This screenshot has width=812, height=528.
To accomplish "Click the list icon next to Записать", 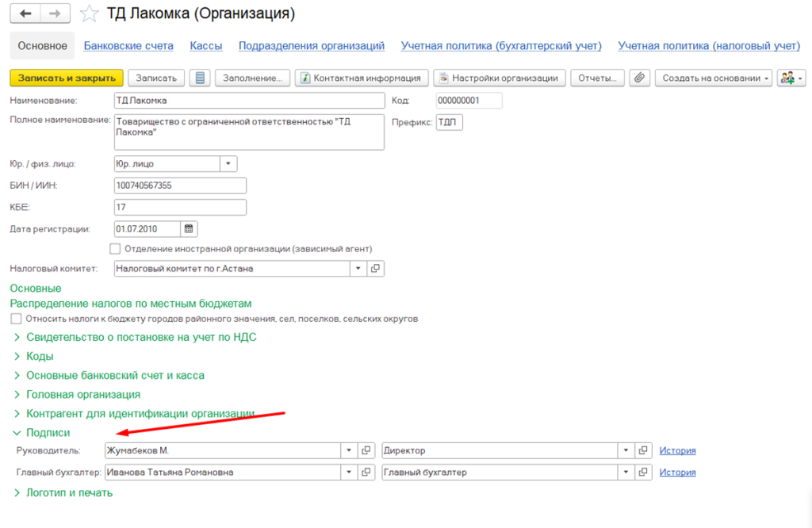I will point(200,78).
